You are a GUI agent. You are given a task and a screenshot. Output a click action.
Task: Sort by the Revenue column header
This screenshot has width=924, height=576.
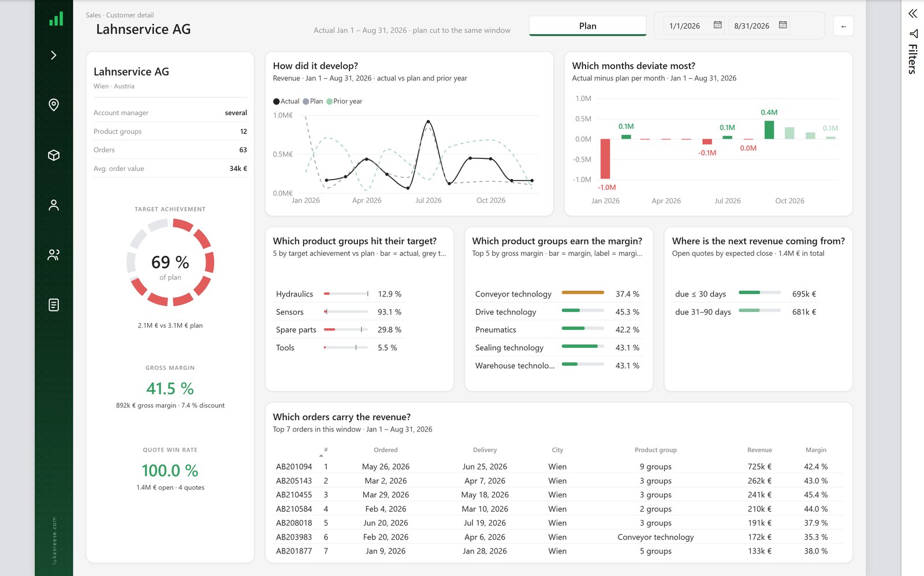759,450
